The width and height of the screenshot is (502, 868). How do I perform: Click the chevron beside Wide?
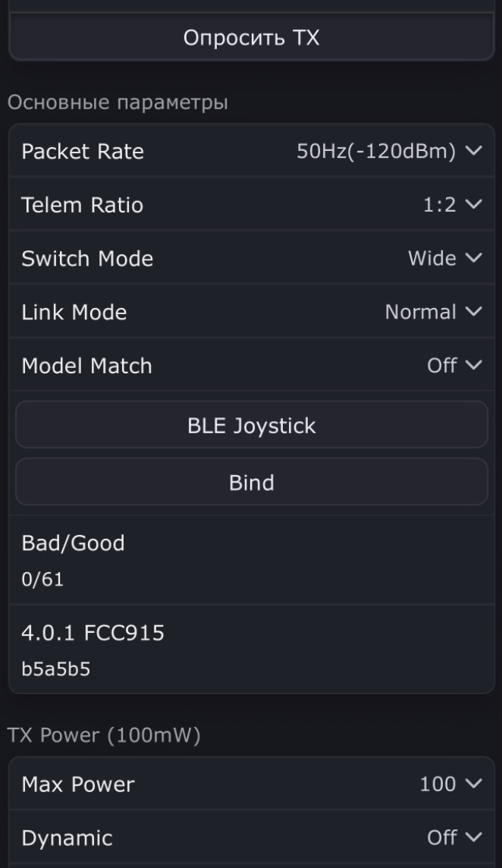[474, 258]
